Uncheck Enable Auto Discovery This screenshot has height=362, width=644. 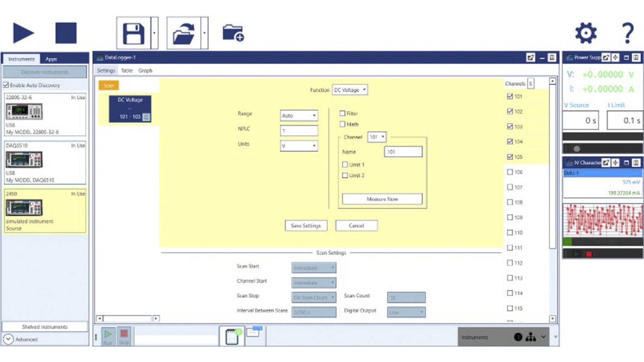tap(6, 85)
